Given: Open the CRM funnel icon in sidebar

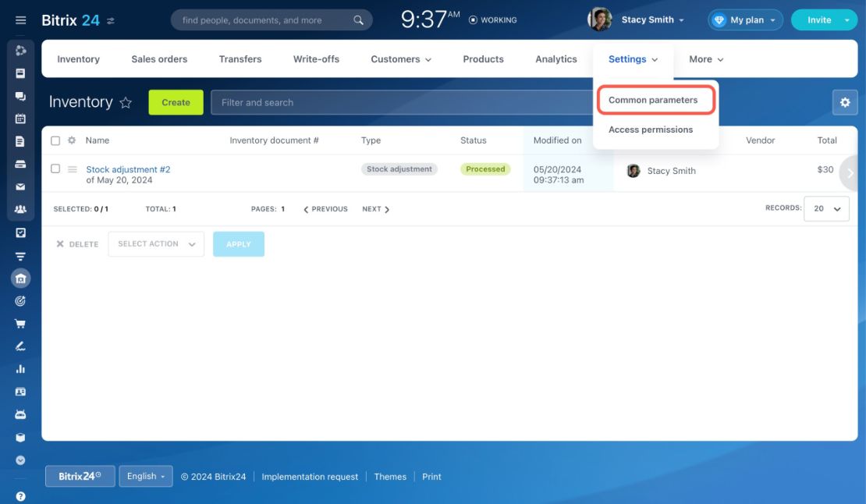Looking at the screenshot, I should tap(20, 256).
